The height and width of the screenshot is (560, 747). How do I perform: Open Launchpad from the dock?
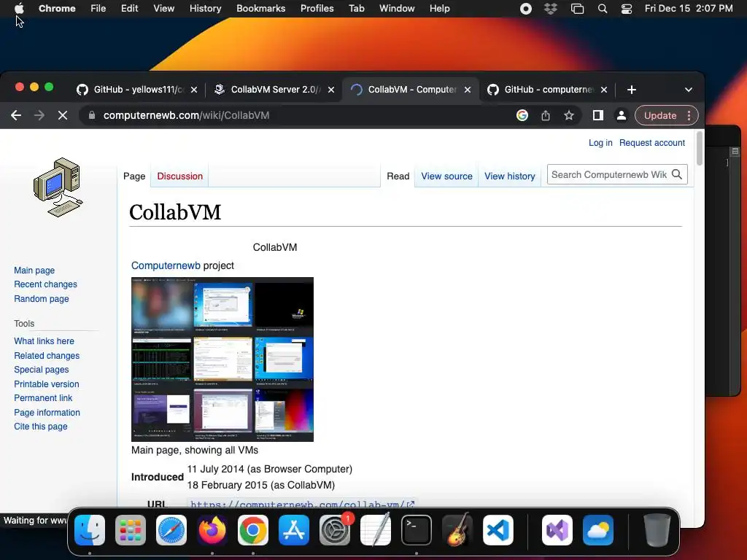click(131, 530)
